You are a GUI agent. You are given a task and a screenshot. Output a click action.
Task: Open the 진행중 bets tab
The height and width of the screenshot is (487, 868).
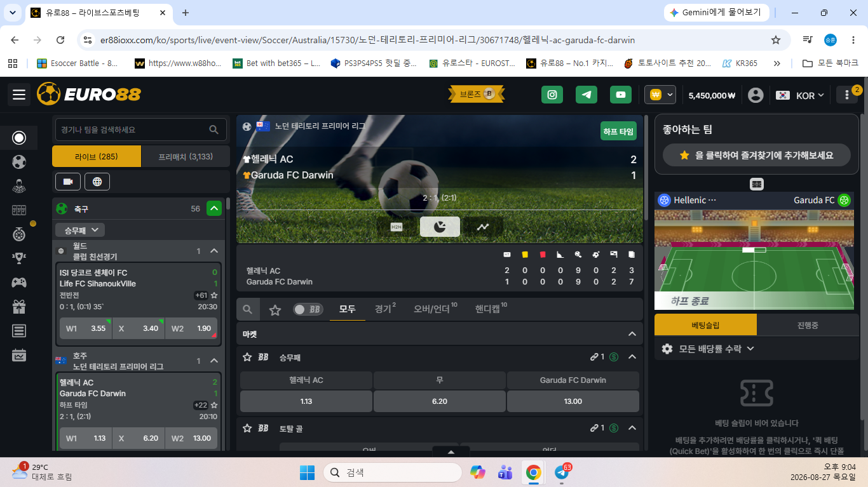808,324
